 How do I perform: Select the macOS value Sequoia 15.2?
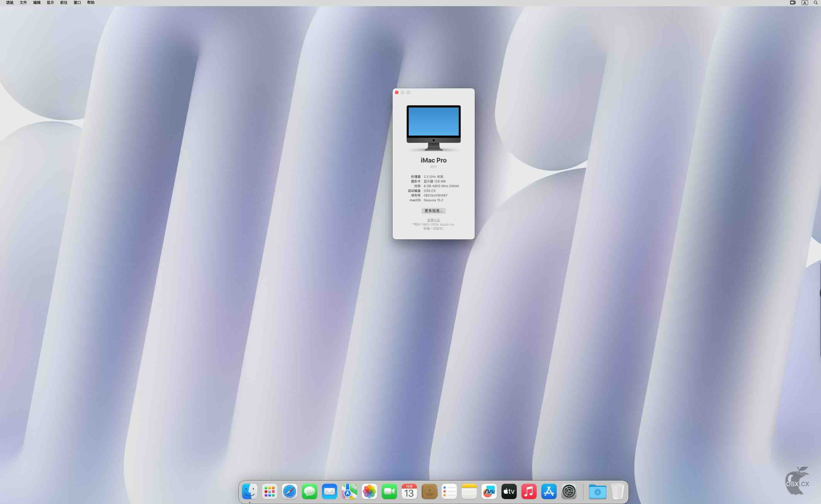(433, 200)
